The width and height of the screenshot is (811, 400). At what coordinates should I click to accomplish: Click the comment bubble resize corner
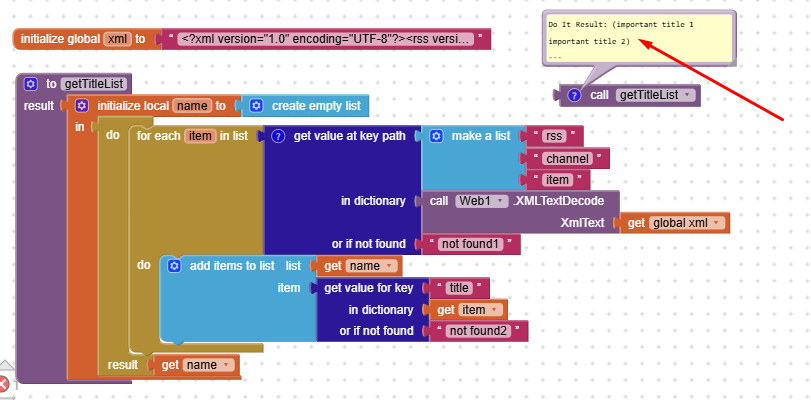731,62
